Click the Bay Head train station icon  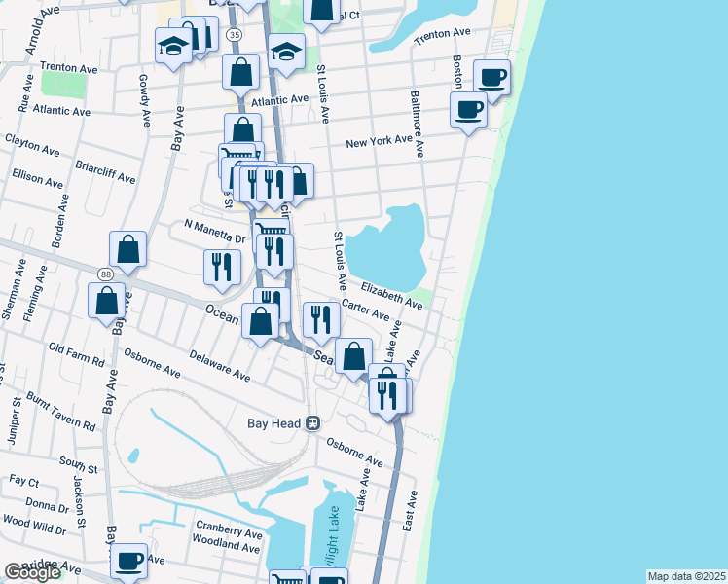pos(312,423)
